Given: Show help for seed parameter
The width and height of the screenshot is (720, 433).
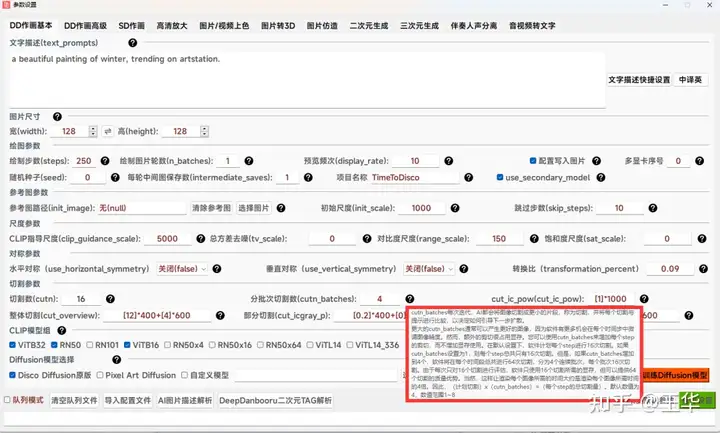Looking at the screenshot, I should click(x=115, y=177).
